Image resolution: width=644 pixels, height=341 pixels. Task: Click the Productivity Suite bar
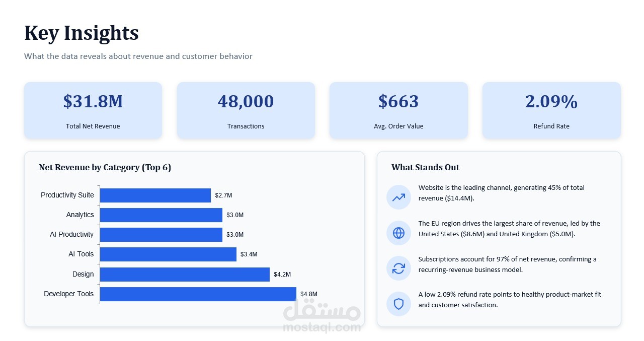(x=155, y=195)
